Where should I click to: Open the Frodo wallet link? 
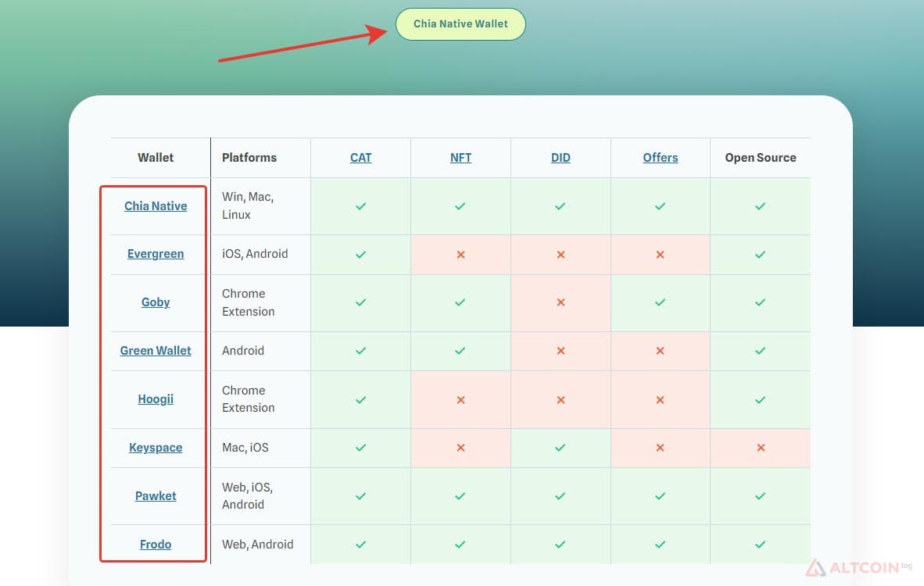(156, 544)
